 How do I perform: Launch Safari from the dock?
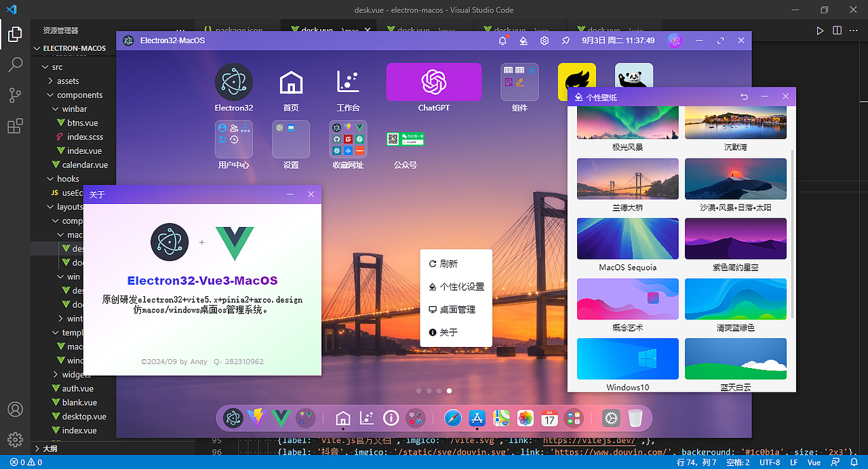click(x=453, y=418)
